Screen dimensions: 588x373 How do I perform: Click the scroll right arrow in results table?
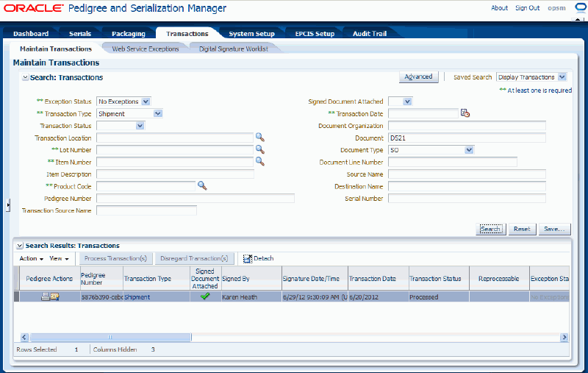click(564, 337)
